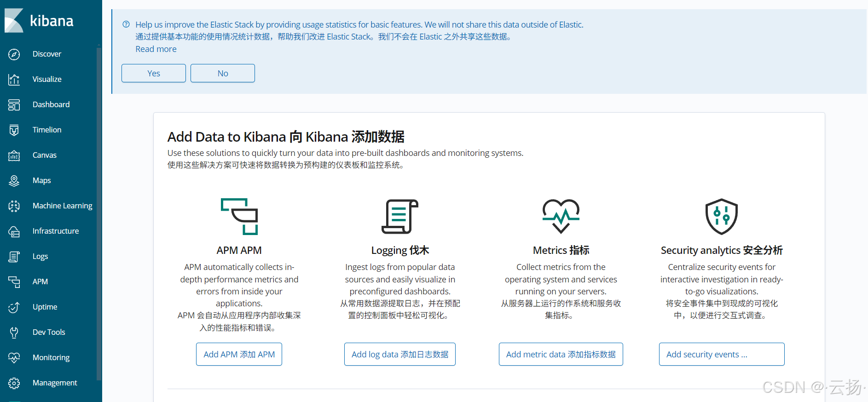This screenshot has height=402, width=868.
Task: Click the Add security events button
Action: (722, 354)
